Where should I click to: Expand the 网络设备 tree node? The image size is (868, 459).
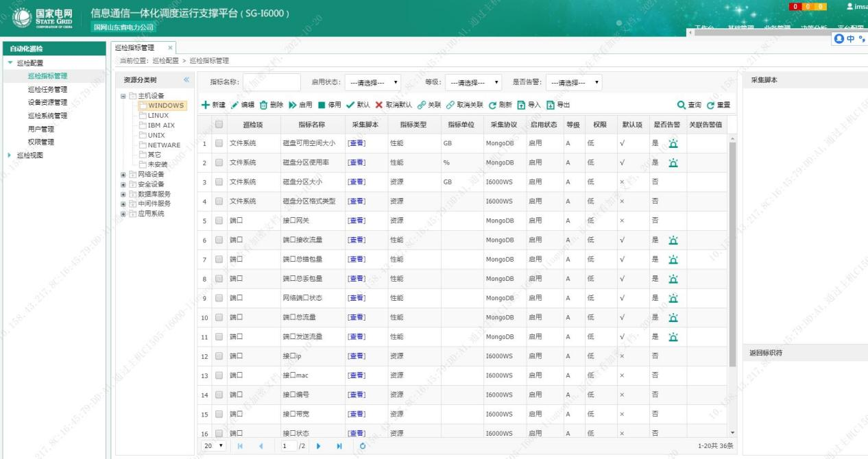coord(123,174)
